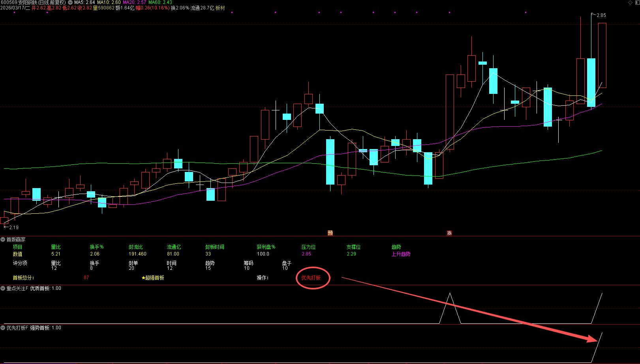Image resolution: width=640 pixels, height=364 pixels.
Task: Open the 重点关注F indicator dropdown
Action: coord(3,288)
